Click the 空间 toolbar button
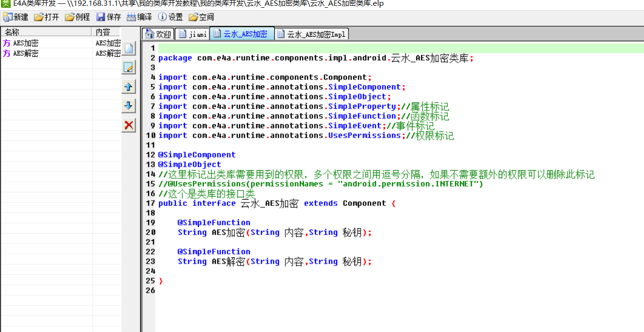The image size is (644, 332). click(x=201, y=17)
